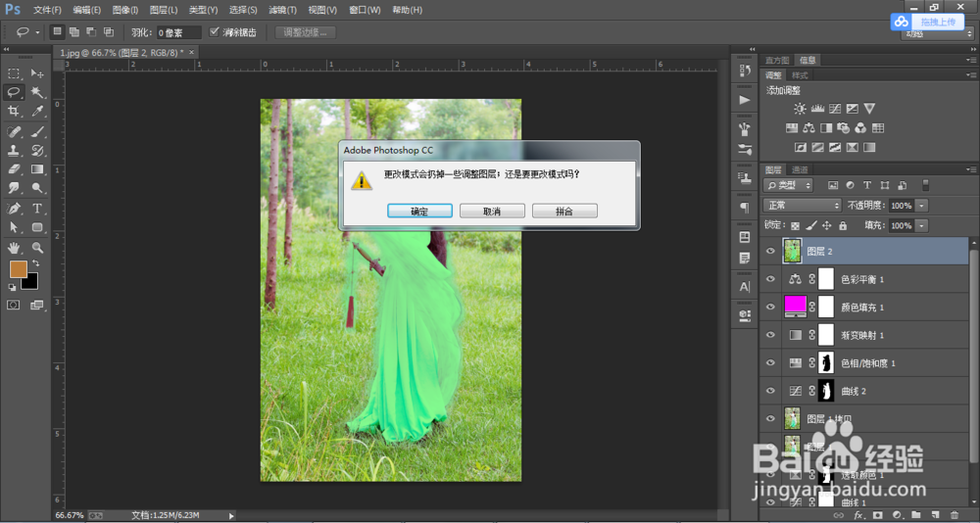Add a Channel Mixer adjustment

(860, 128)
